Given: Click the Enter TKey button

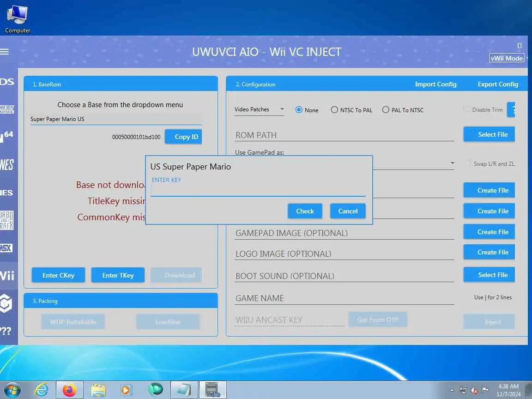Looking at the screenshot, I should (118, 275).
